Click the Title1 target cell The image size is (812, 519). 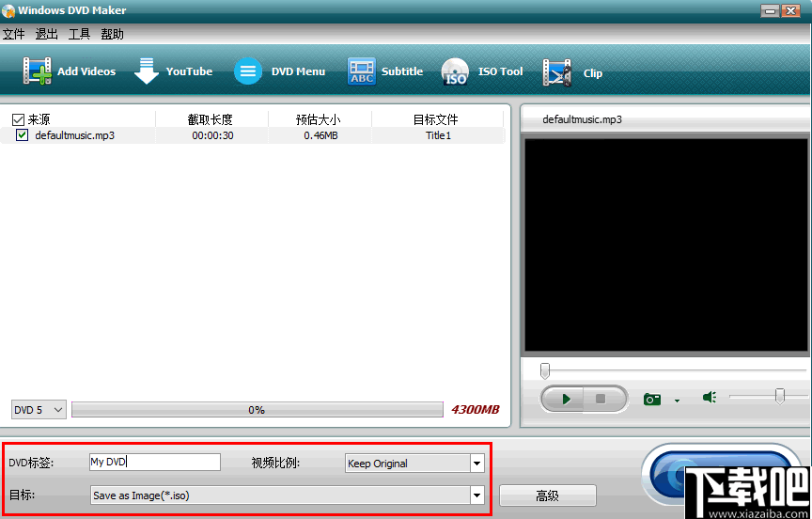(438, 135)
